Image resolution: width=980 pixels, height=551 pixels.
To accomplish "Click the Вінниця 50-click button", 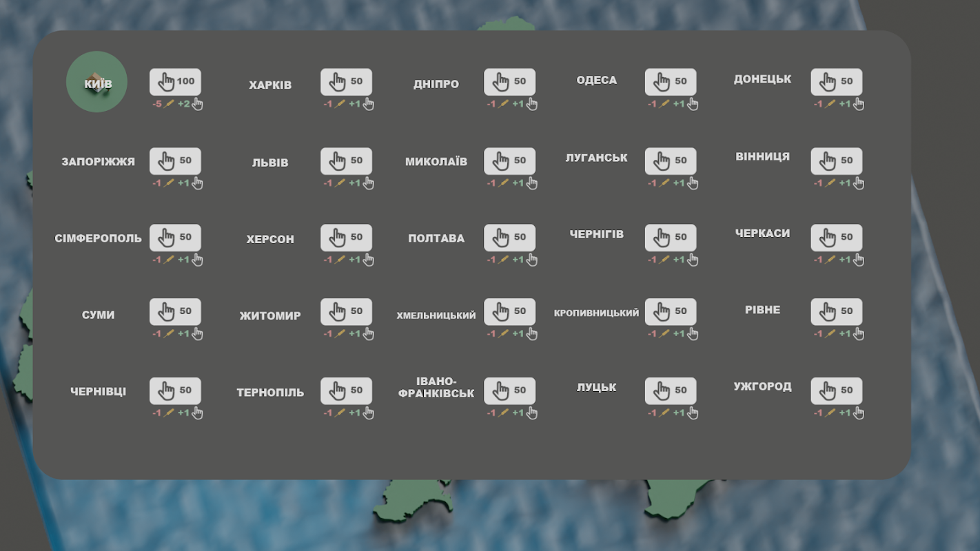I will tap(836, 161).
